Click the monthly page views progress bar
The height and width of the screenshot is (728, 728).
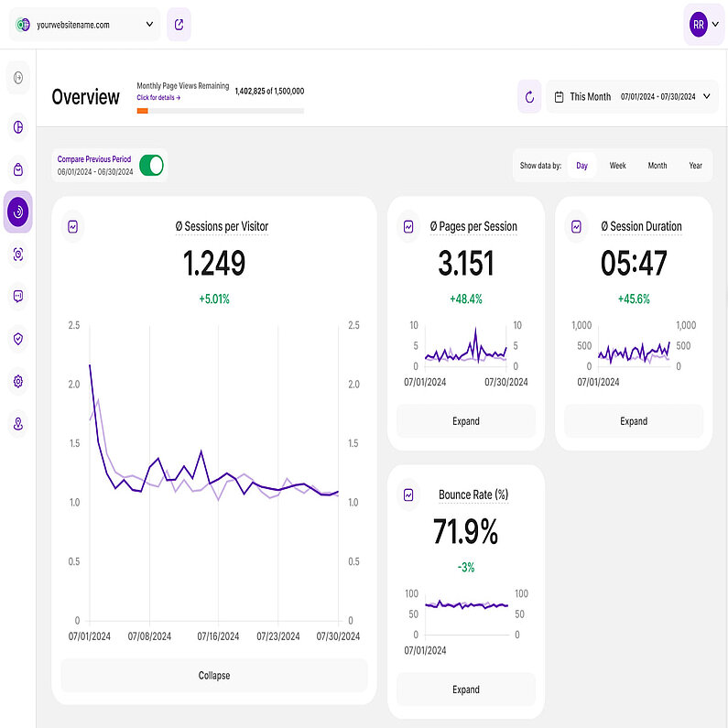pos(220,111)
